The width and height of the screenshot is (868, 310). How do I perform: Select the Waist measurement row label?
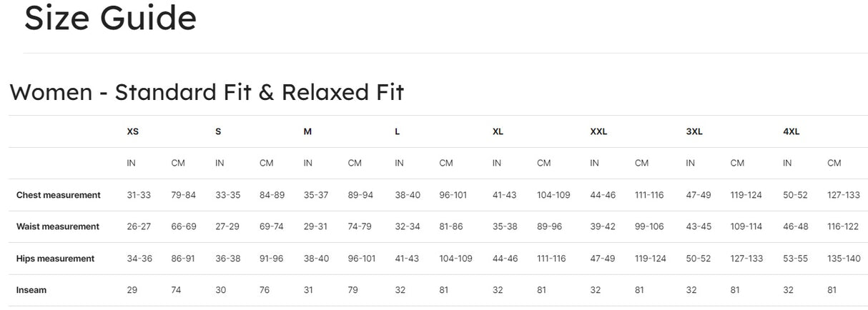pos(58,226)
